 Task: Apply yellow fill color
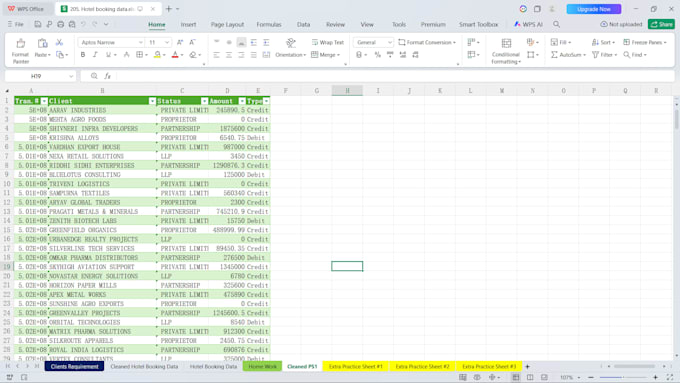(157, 55)
